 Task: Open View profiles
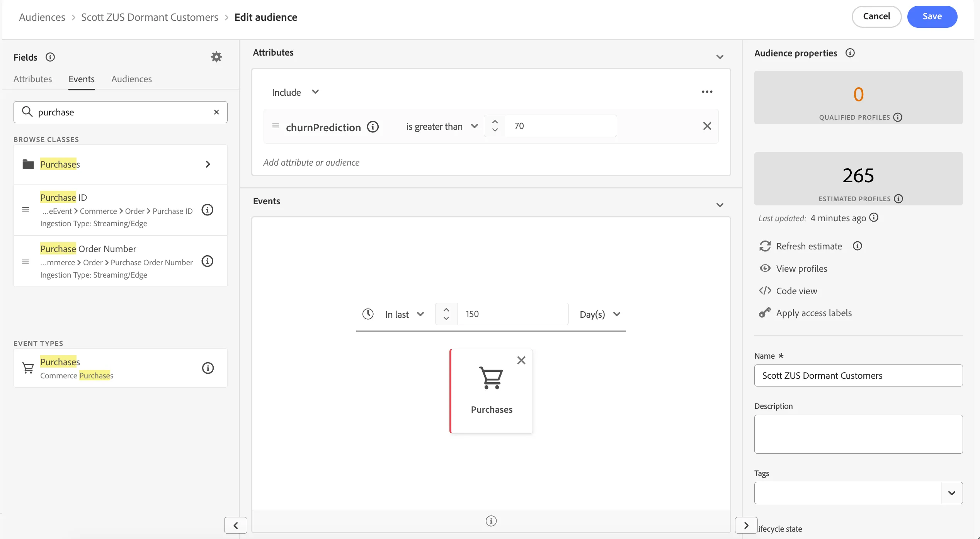pos(793,269)
